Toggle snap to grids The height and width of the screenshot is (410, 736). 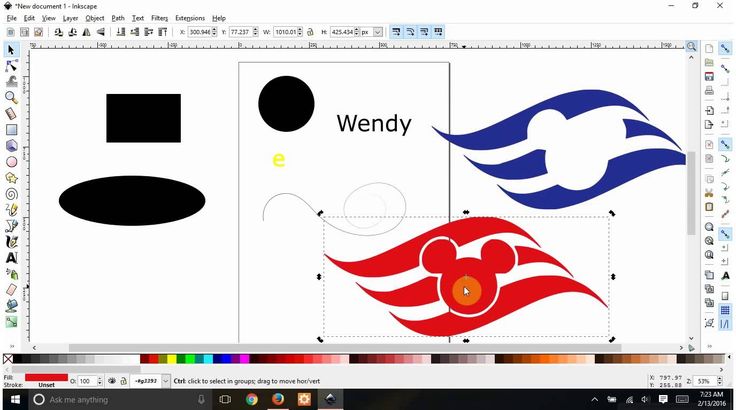tap(725, 310)
